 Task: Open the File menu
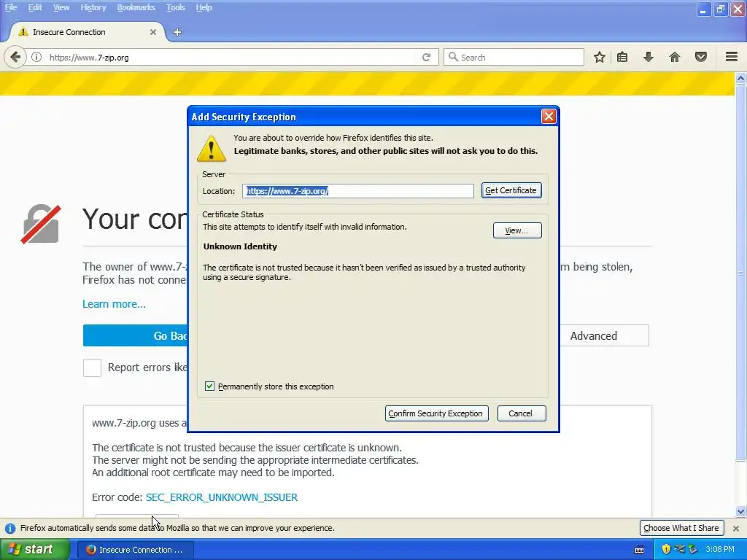[11, 7]
